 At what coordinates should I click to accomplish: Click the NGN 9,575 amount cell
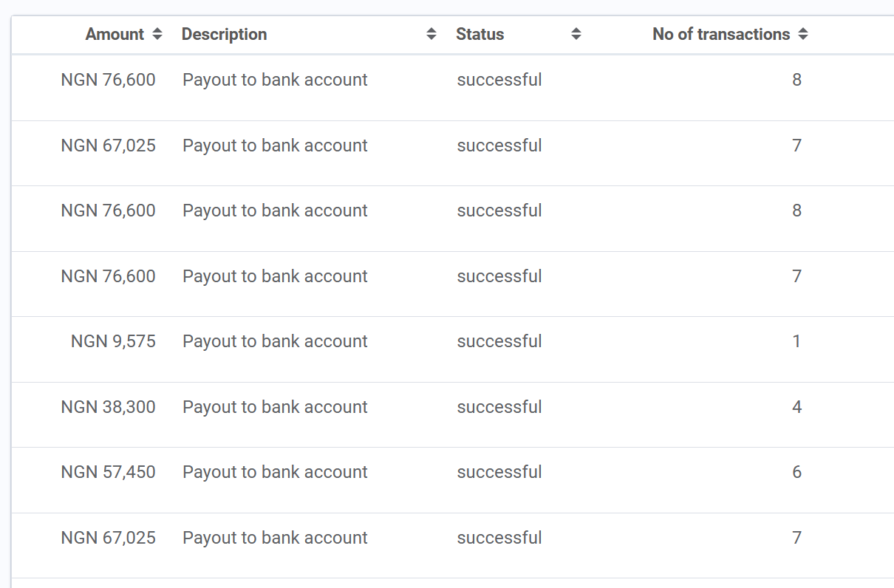pos(113,341)
